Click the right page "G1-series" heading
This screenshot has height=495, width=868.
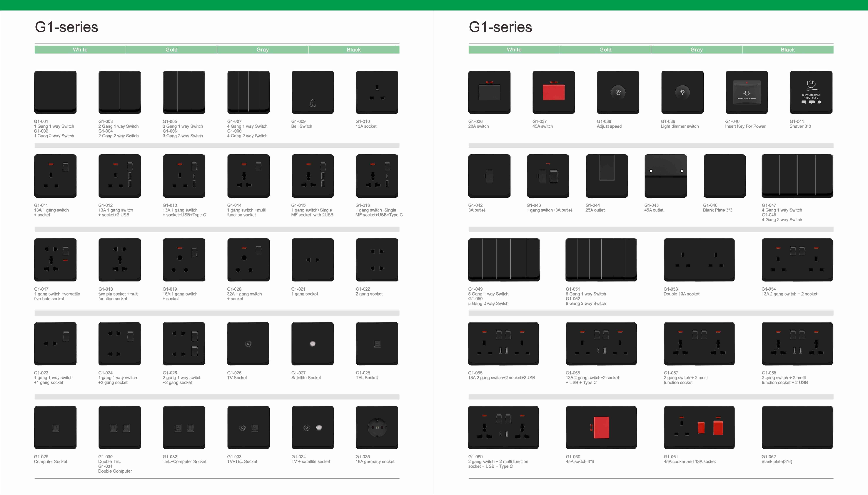click(501, 27)
